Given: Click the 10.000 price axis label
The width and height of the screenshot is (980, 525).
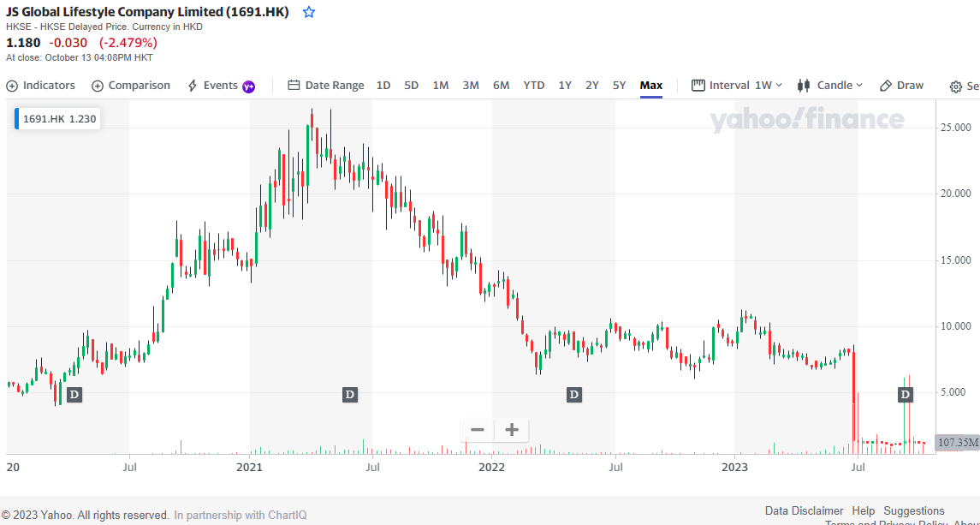Looking at the screenshot, I should click(x=956, y=326).
